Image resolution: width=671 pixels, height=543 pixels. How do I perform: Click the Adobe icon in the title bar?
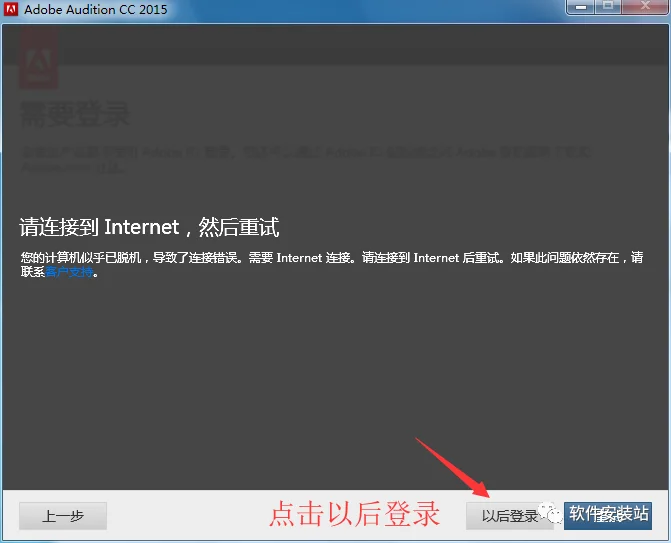(x=11, y=9)
